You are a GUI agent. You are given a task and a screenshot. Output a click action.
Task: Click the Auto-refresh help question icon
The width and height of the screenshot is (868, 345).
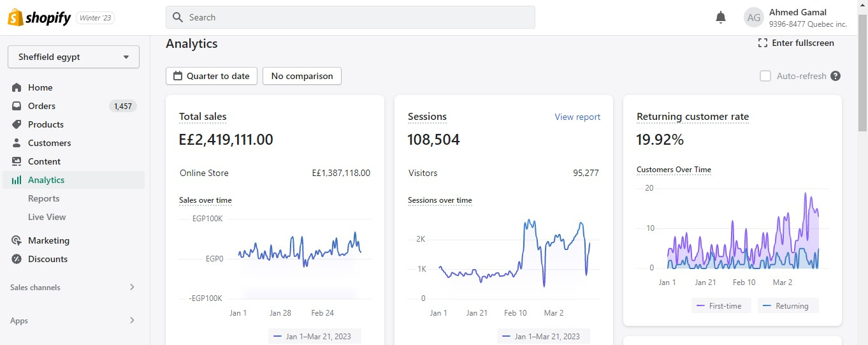tap(835, 76)
